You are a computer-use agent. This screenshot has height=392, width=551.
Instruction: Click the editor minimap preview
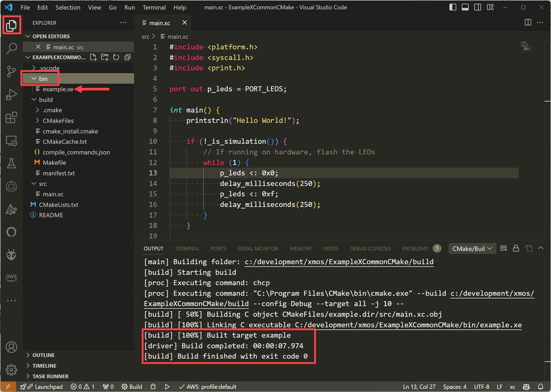point(527,47)
